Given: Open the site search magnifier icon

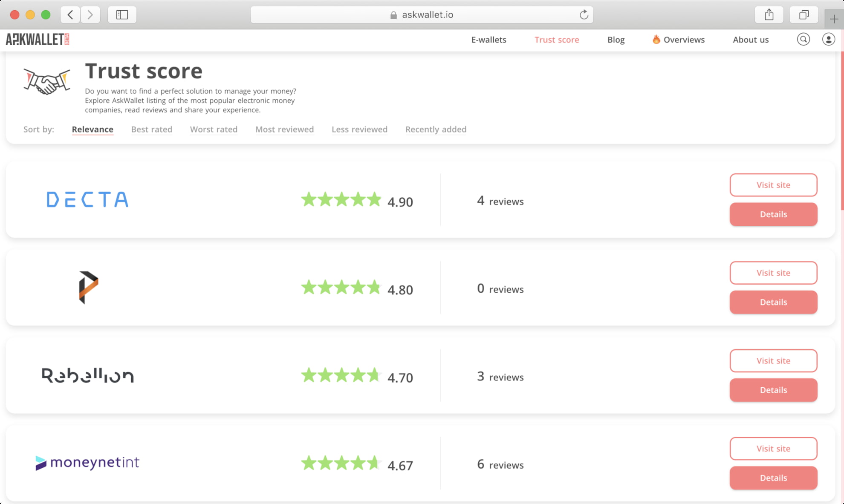Looking at the screenshot, I should [803, 39].
